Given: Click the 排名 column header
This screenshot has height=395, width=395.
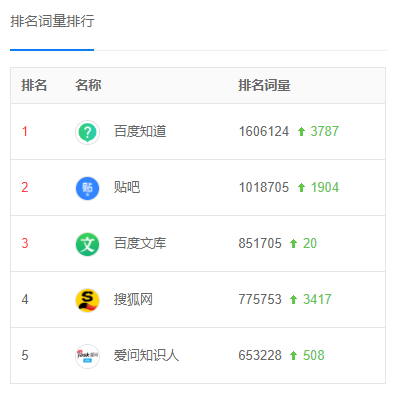Looking at the screenshot, I should pos(34,85).
